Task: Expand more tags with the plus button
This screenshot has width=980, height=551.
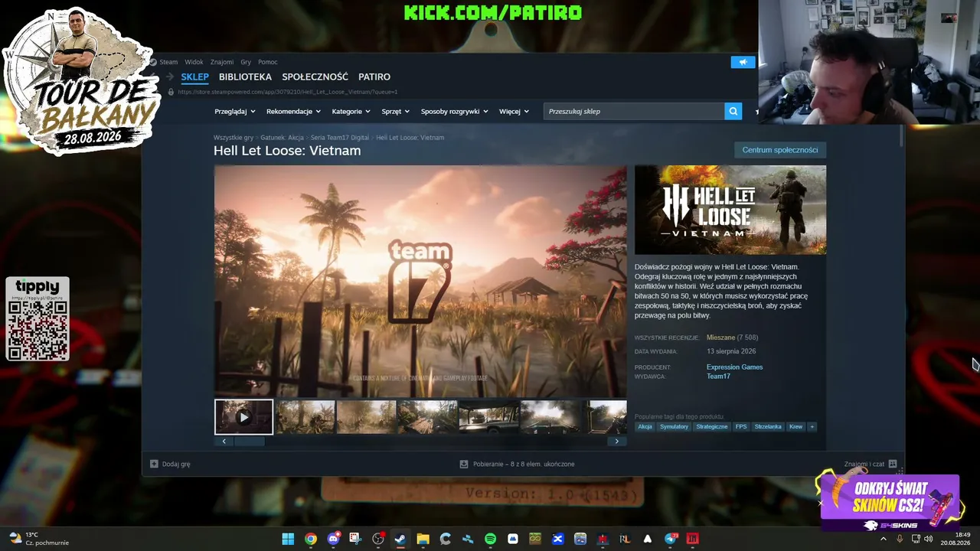Action: (x=812, y=426)
